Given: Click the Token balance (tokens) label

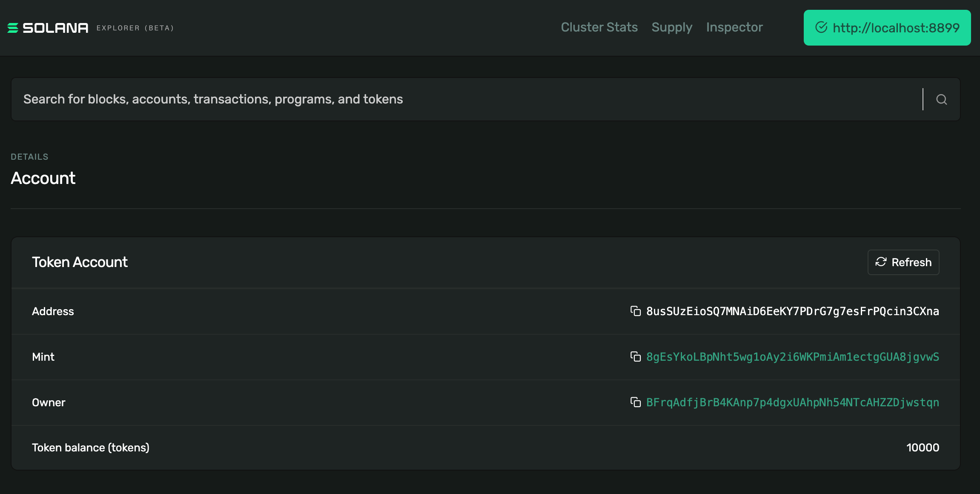Looking at the screenshot, I should [91, 448].
